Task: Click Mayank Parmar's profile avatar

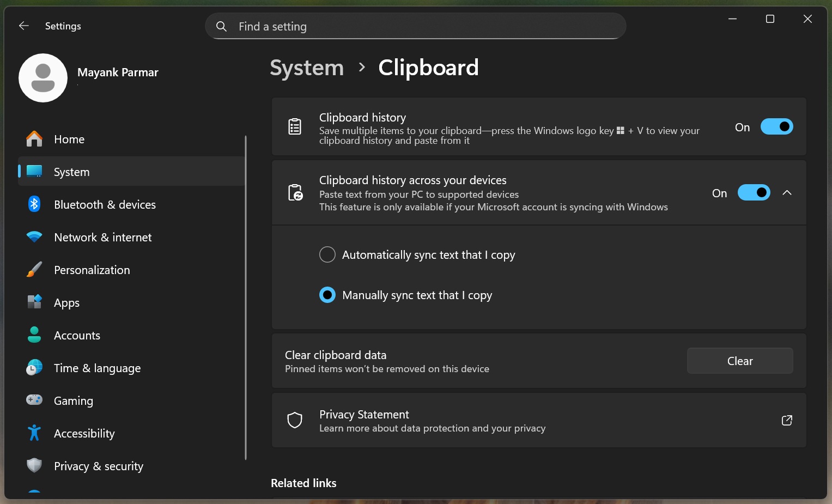Action: [43, 78]
